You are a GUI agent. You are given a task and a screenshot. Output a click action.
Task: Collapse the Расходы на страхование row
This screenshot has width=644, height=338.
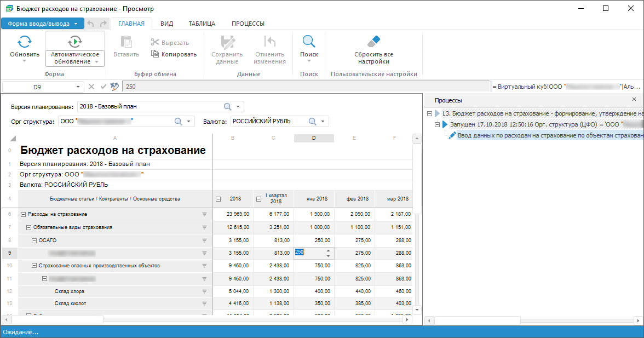23,214
